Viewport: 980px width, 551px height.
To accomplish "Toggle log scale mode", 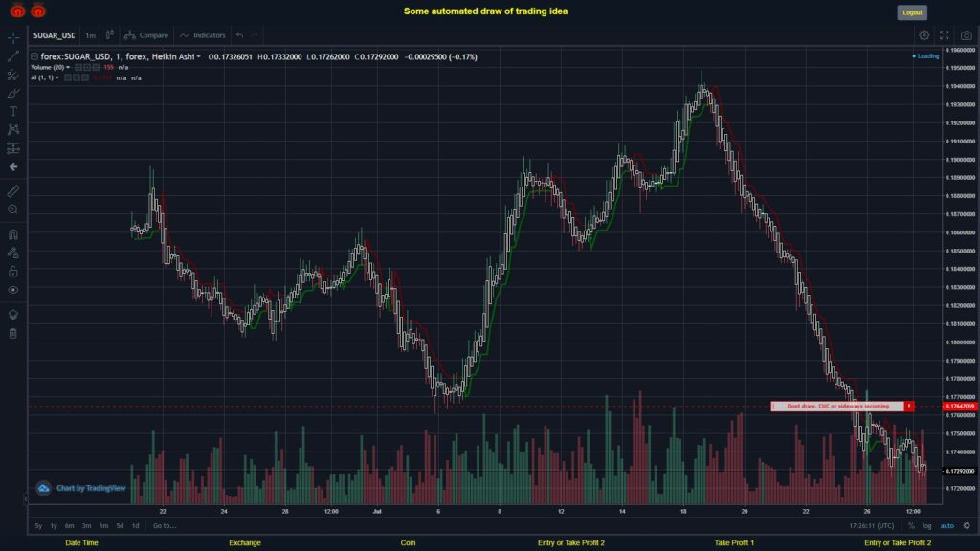I will [926, 525].
